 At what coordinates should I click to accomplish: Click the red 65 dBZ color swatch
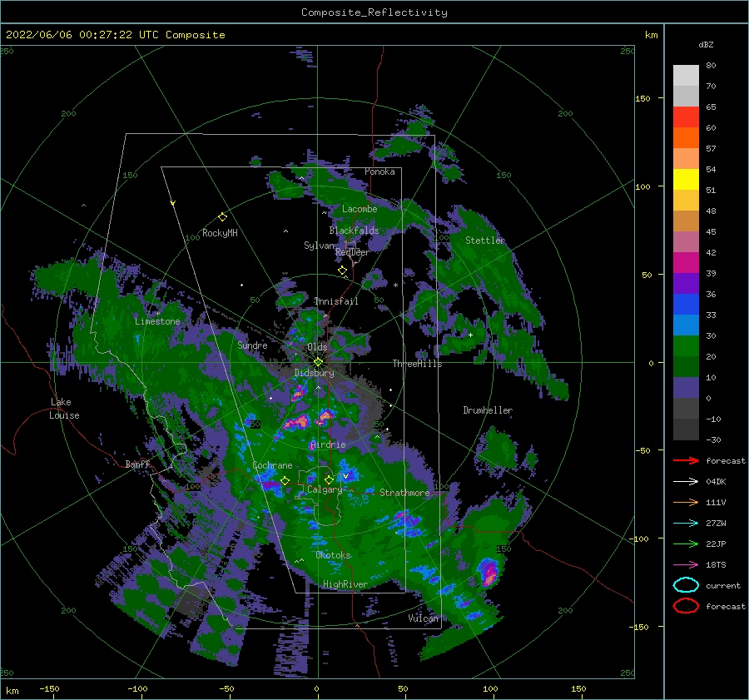686,117
